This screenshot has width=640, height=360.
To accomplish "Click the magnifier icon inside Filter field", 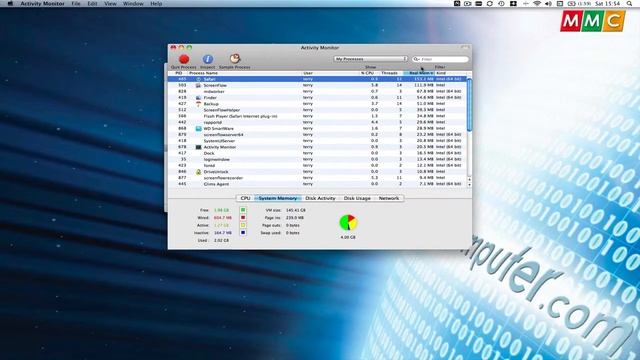I will pos(416,59).
